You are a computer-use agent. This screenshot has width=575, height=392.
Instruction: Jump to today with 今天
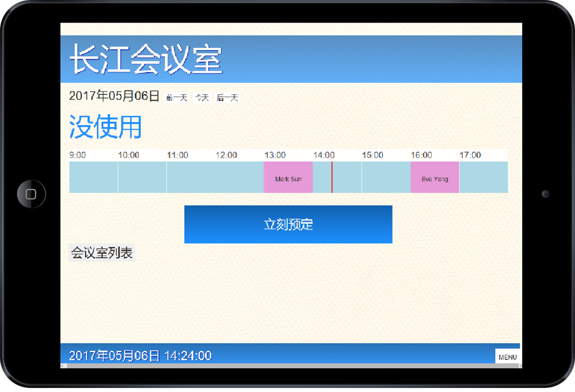(202, 98)
